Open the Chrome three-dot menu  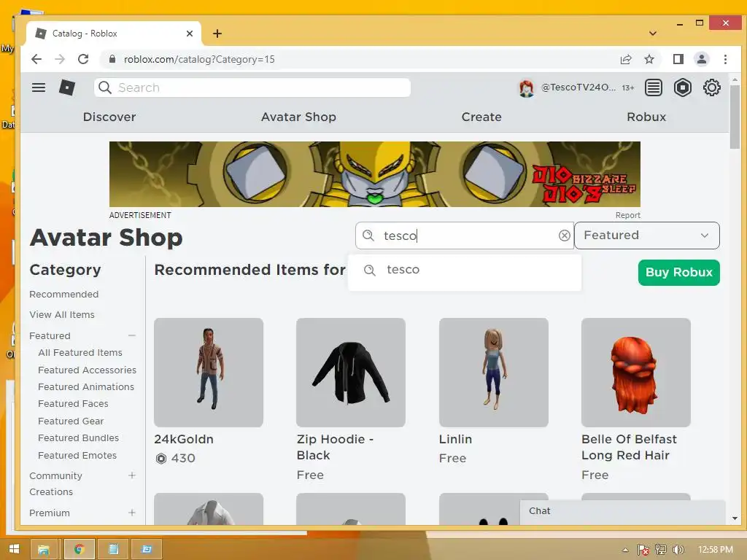pos(725,59)
